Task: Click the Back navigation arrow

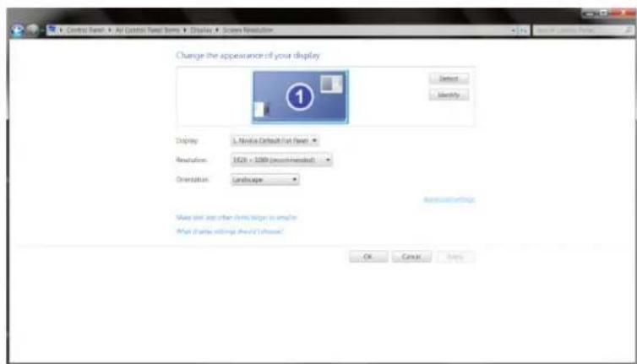Action: [x=15, y=30]
